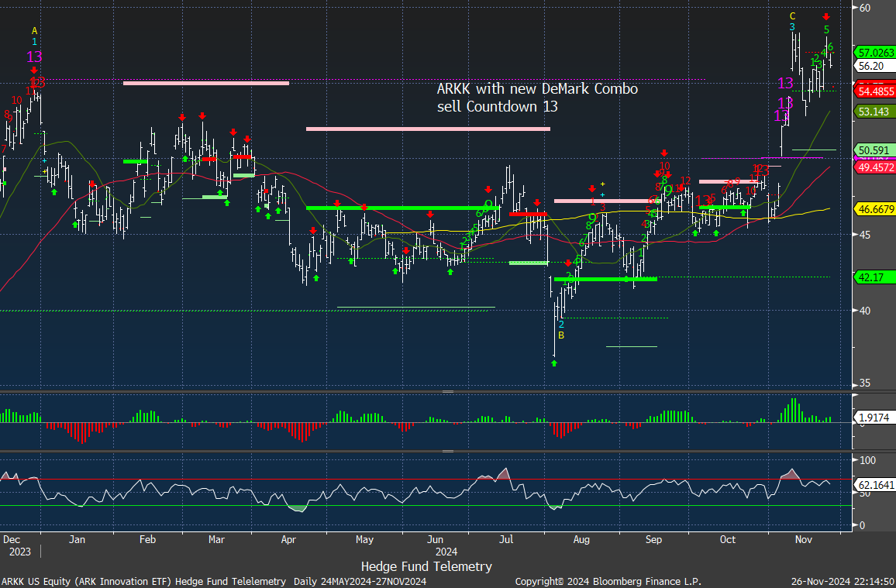896x588 pixels.
Task: Select the green 57.0263 price tag
Action: (875, 53)
